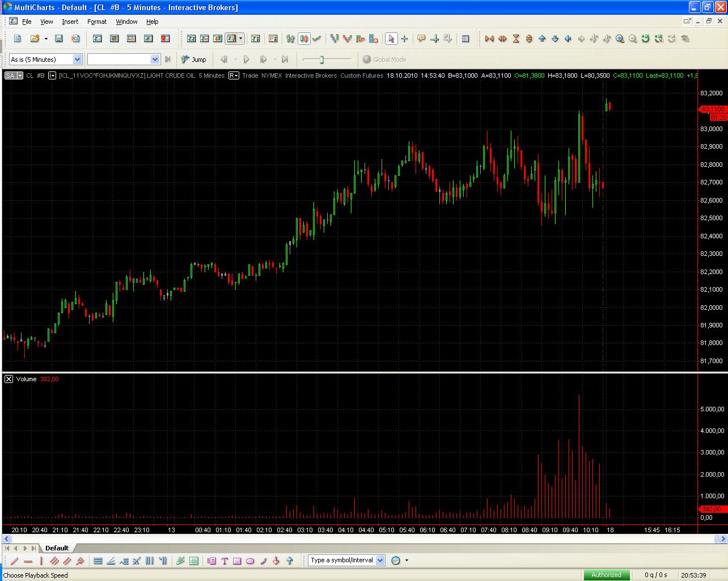Click the Authorized status indicator
This screenshot has width=728, height=581.
606,575
